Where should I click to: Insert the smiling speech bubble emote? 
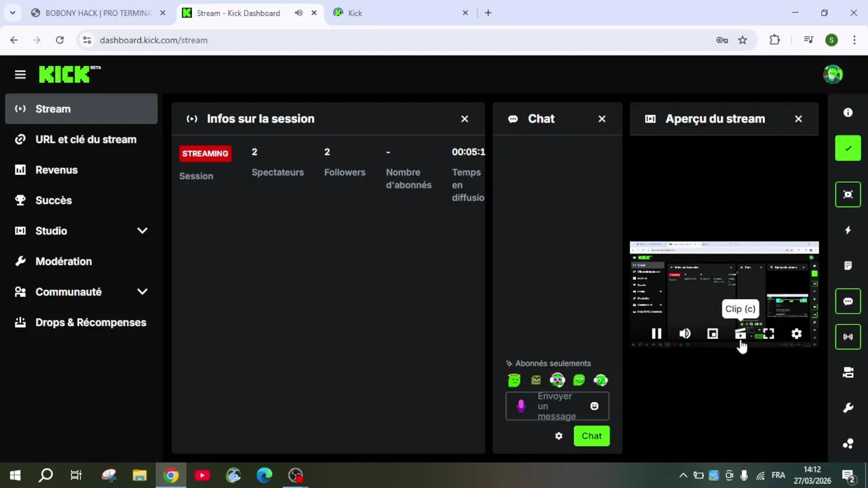click(579, 380)
